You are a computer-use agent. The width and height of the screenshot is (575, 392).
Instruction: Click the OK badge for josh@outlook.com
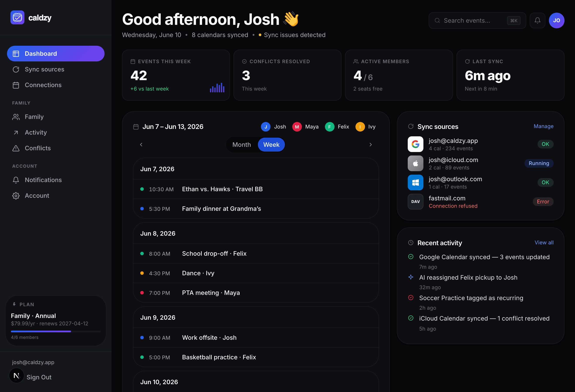545,182
